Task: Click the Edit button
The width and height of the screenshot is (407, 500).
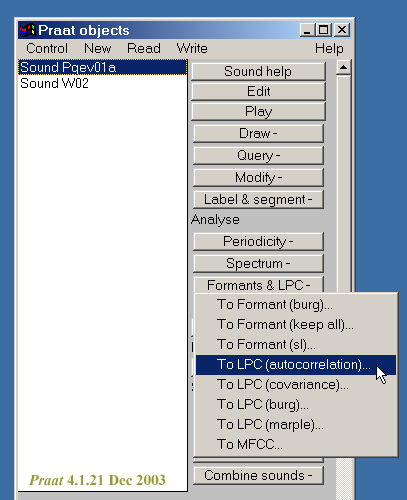Action: pos(258,91)
